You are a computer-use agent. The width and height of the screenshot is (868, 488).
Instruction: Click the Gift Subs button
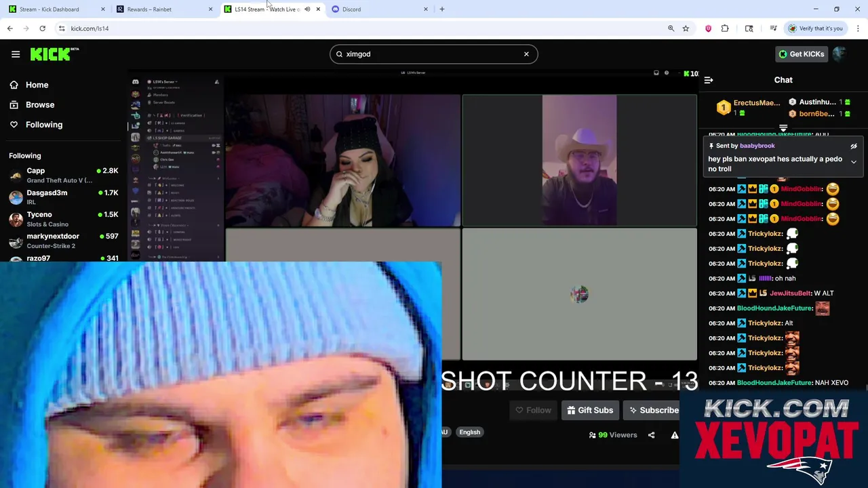click(590, 410)
